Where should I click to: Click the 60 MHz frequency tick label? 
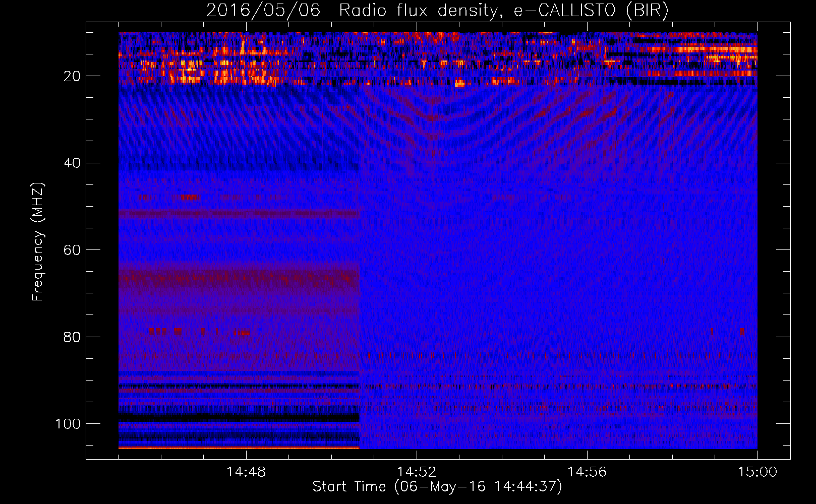[x=72, y=250]
